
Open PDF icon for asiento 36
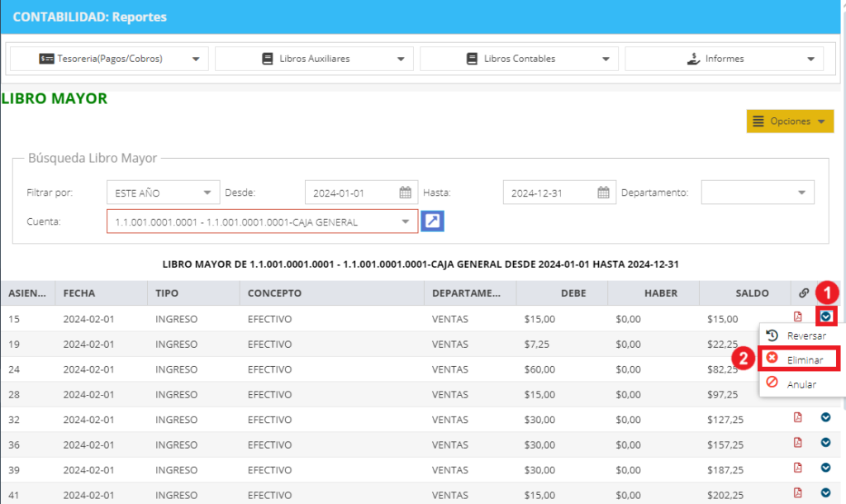[797, 443]
